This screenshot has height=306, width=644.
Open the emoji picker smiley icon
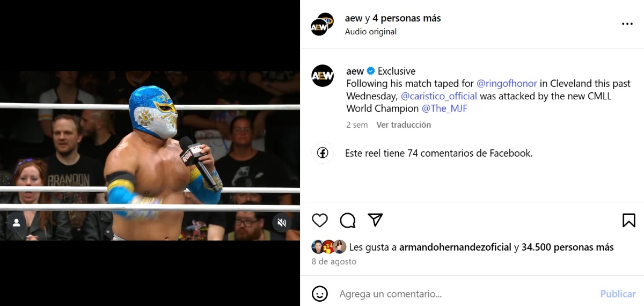pyautogui.click(x=320, y=294)
